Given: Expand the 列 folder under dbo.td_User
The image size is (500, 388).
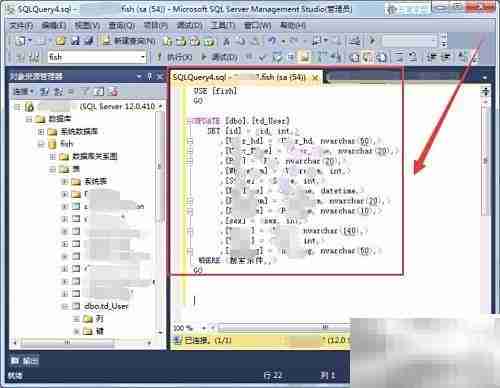Looking at the screenshot, I should 77,319.
